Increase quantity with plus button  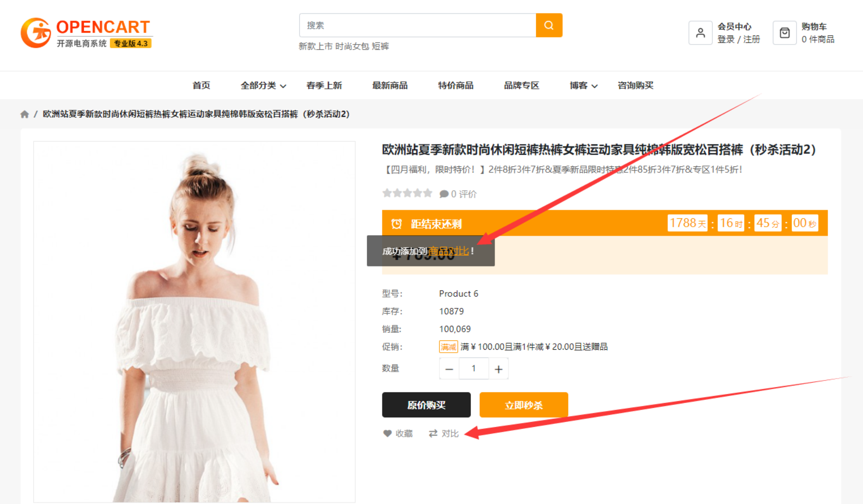498,369
